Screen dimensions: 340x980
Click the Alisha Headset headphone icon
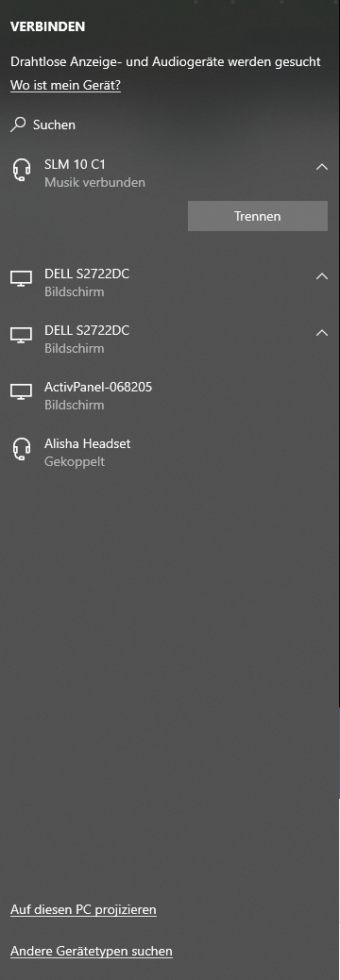tap(22, 449)
